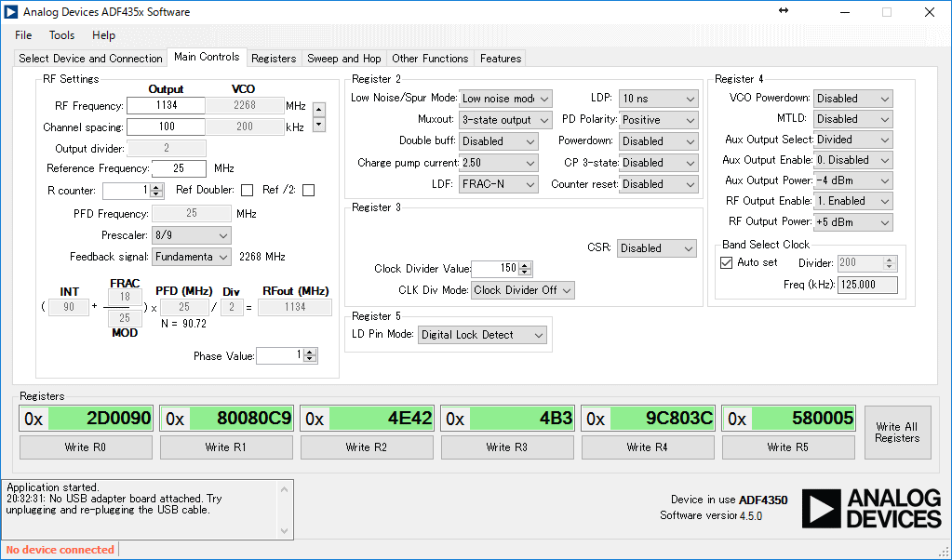952x560 pixels.
Task: Expand the Charge pump current dropdown
Action: [499, 163]
